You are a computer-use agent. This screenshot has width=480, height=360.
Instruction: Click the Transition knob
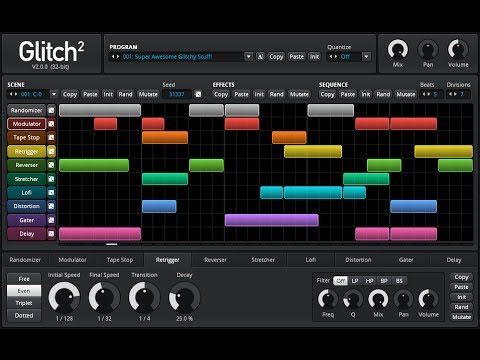pyautogui.click(x=144, y=297)
